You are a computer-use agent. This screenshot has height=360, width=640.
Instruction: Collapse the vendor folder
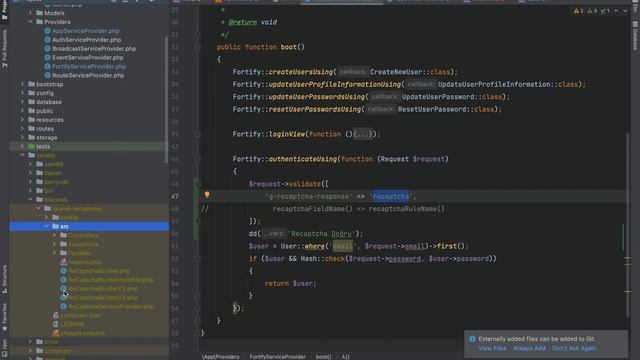pyautogui.click(x=22, y=155)
